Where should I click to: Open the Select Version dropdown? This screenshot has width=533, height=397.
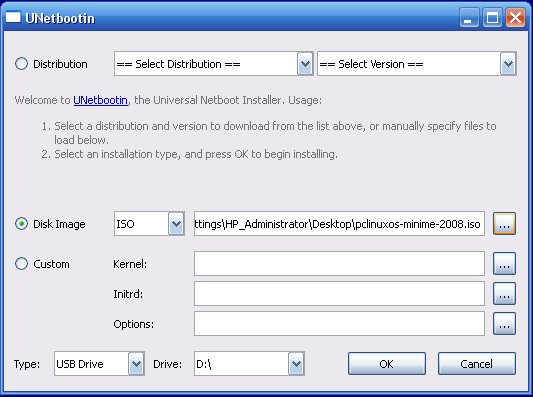tap(417, 64)
